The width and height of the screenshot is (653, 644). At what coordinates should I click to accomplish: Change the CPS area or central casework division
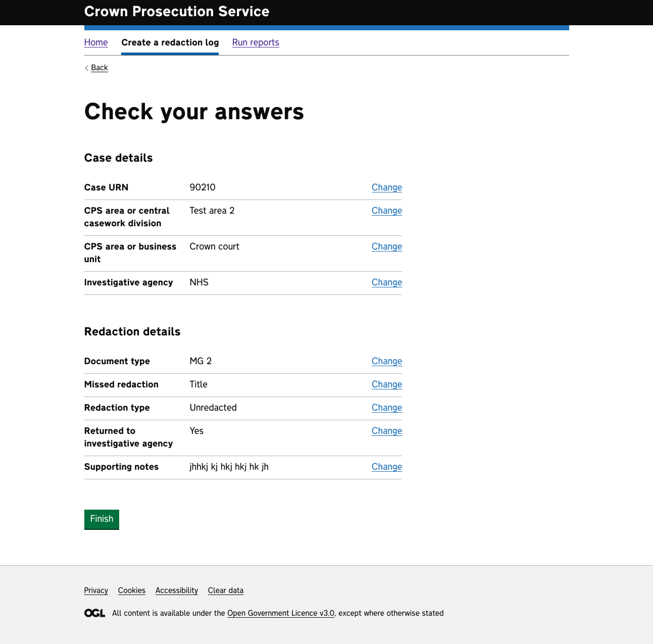[x=386, y=211]
